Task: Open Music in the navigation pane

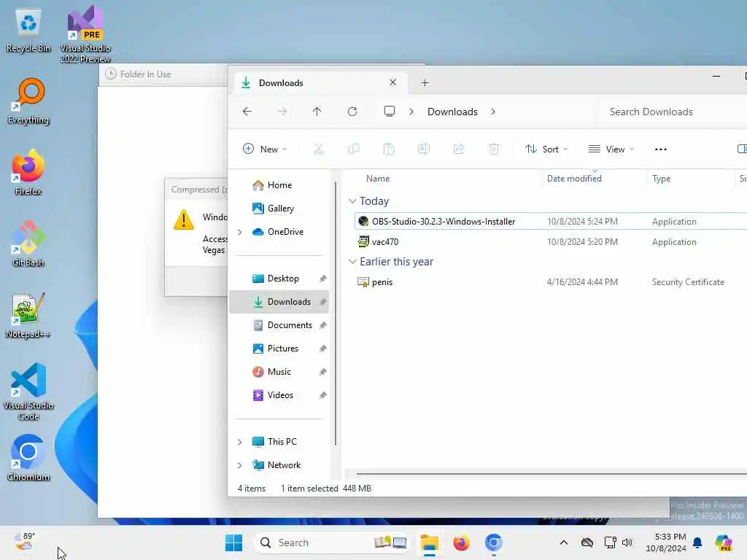Action: [279, 372]
